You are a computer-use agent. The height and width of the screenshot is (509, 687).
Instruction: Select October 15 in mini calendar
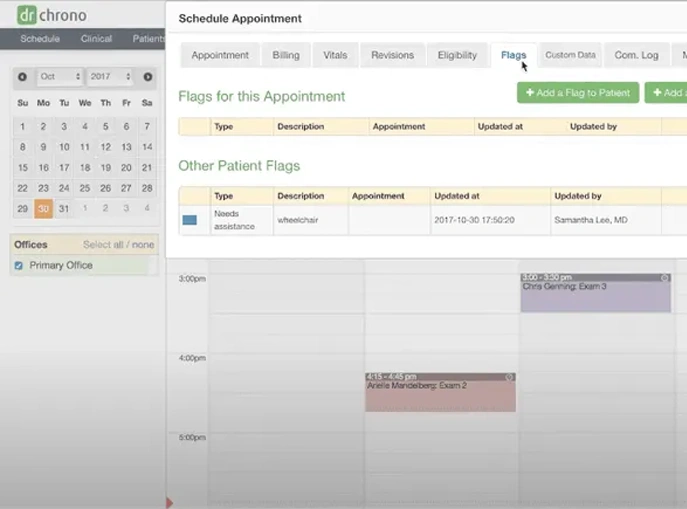tap(22, 168)
